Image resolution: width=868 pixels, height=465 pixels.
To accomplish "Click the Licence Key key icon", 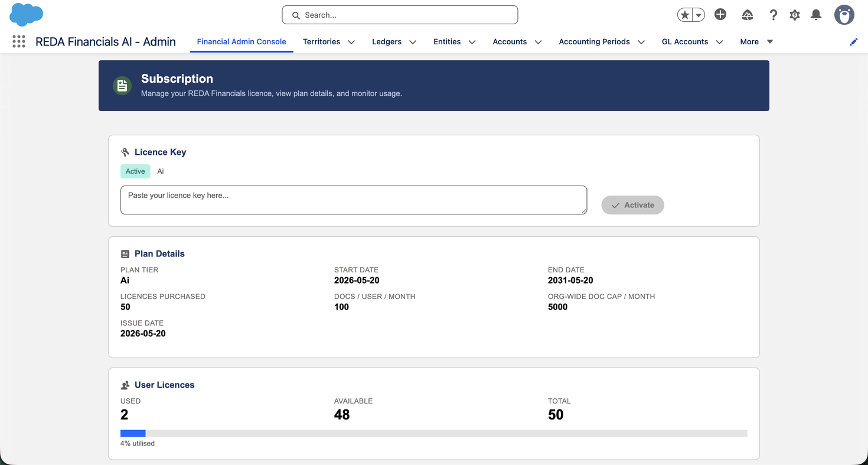I will [x=125, y=152].
